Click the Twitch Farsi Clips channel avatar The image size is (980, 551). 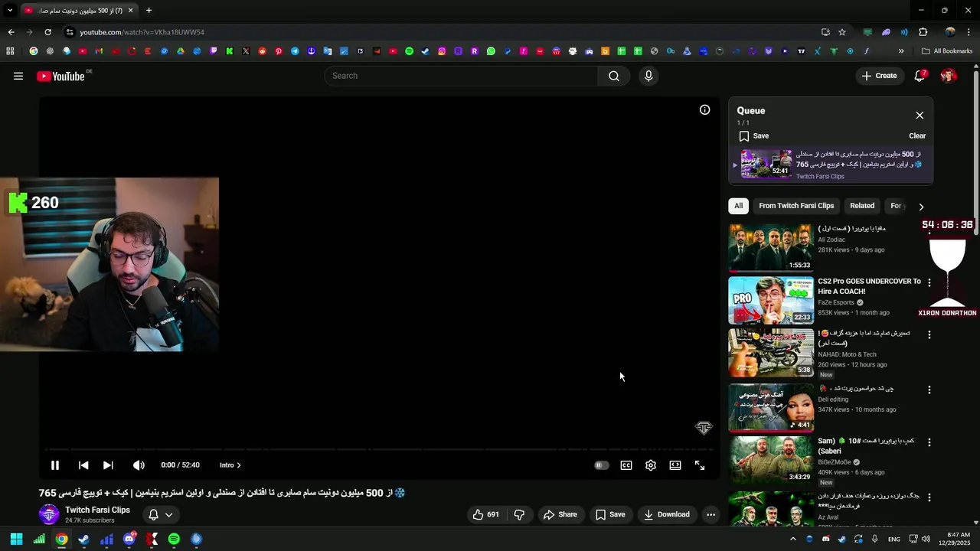49,514
